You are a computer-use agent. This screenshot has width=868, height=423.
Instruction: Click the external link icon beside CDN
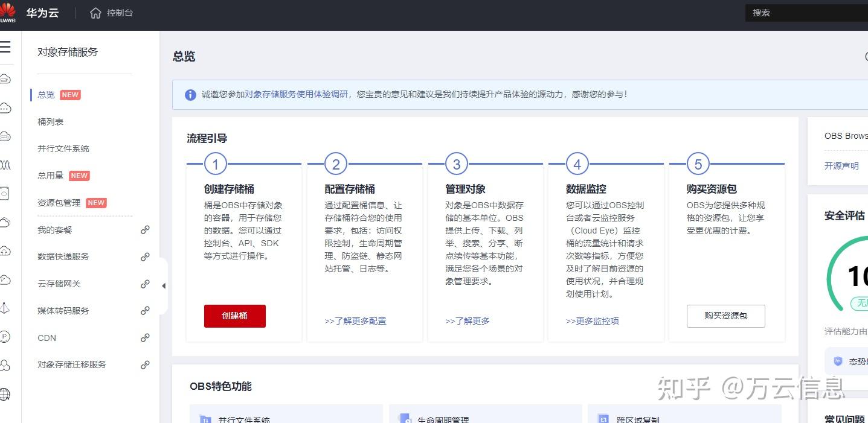point(145,338)
